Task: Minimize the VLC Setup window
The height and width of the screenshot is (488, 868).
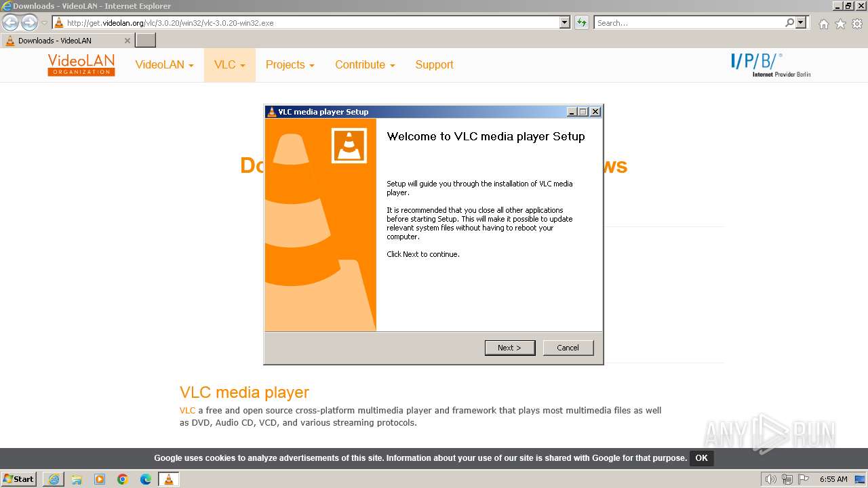Action: click(x=572, y=112)
